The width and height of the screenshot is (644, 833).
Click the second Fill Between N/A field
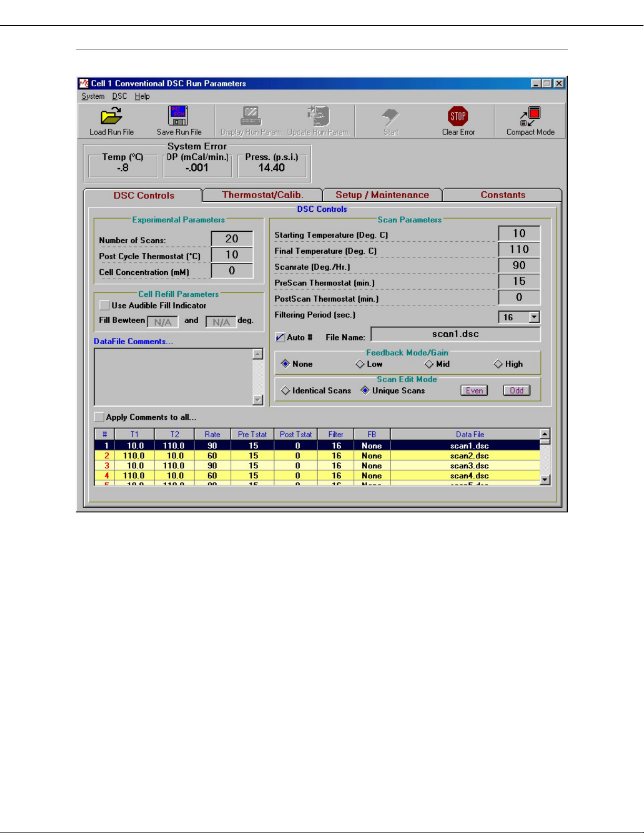221,322
